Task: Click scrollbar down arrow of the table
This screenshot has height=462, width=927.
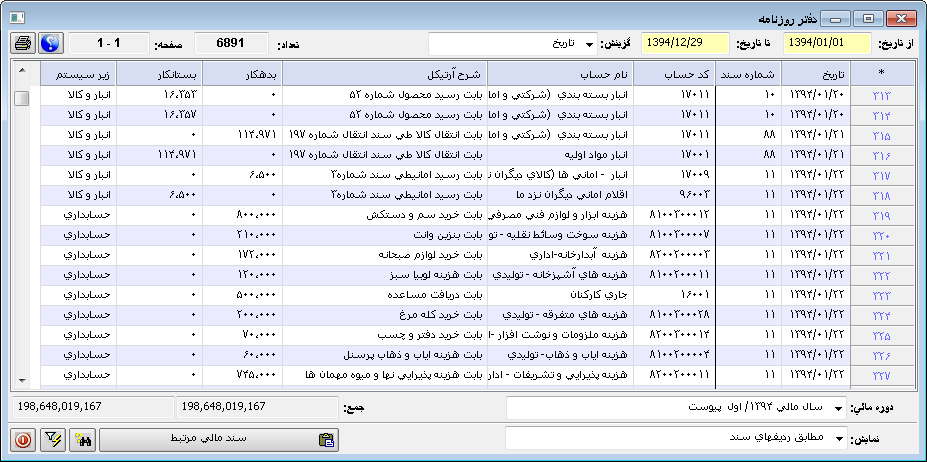Action: coord(22,380)
